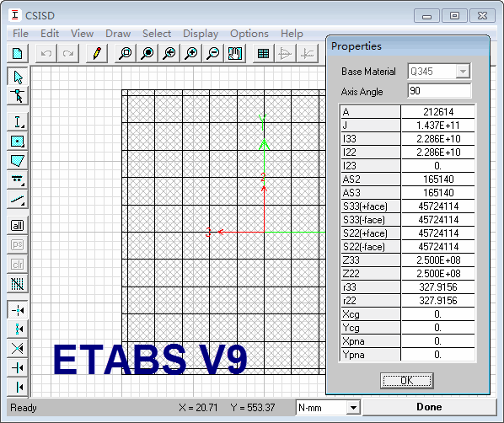504x423 pixels.
Task: Click the Axis Angle input field
Action: 439,91
